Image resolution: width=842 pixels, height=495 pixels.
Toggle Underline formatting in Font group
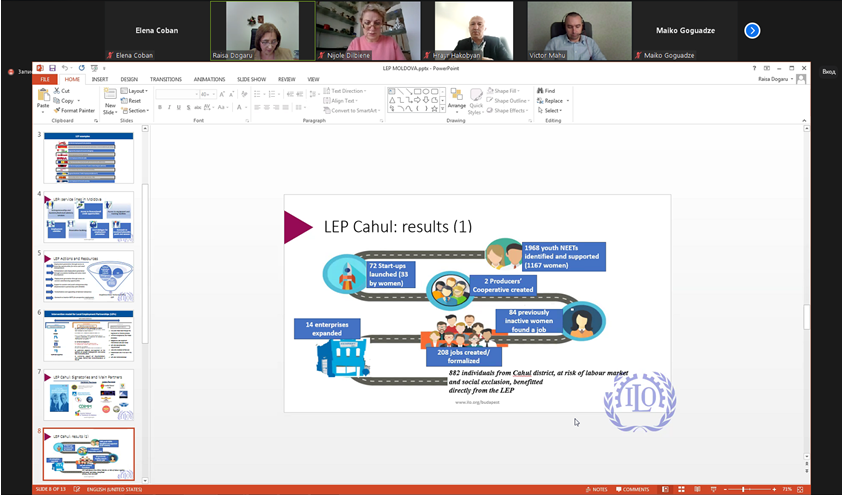click(x=178, y=107)
